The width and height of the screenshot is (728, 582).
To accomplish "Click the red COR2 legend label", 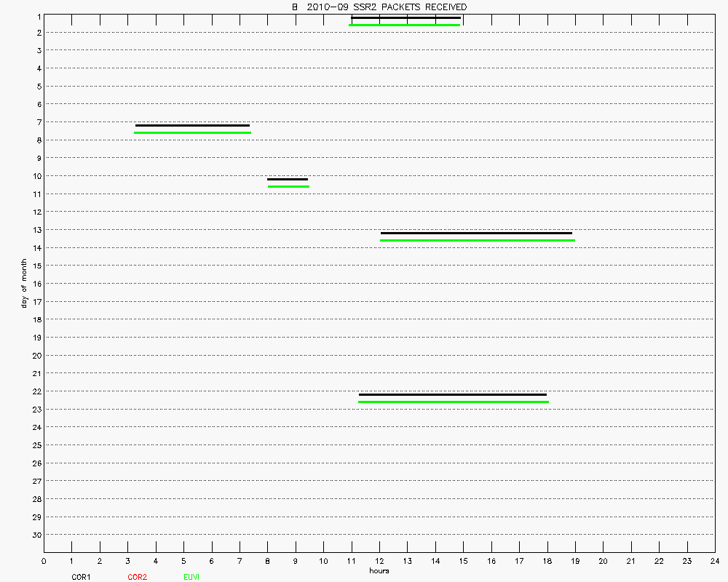I will [x=137, y=577].
